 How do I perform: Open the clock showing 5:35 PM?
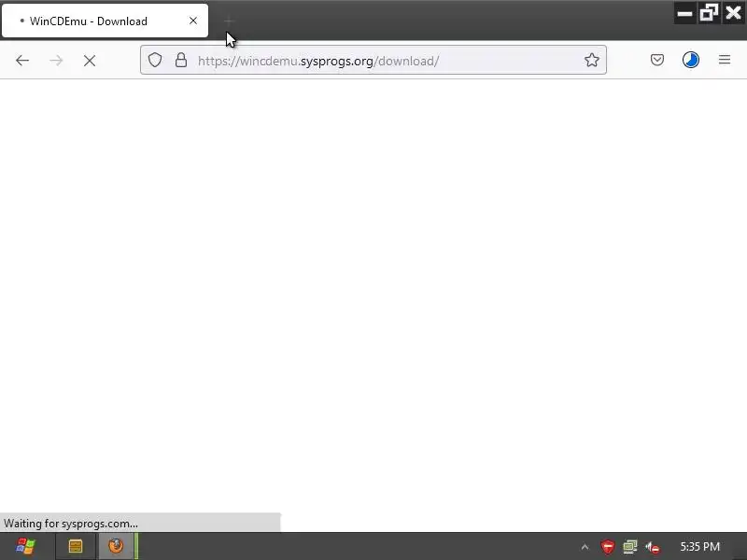click(x=699, y=547)
